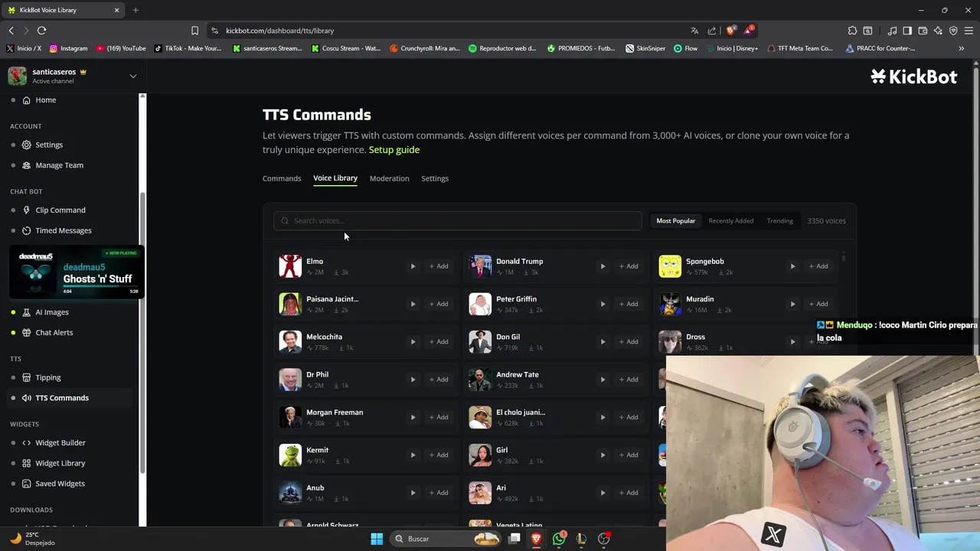Add the Dr Phil voice
The image size is (980, 551).
pyautogui.click(x=439, y=380)
